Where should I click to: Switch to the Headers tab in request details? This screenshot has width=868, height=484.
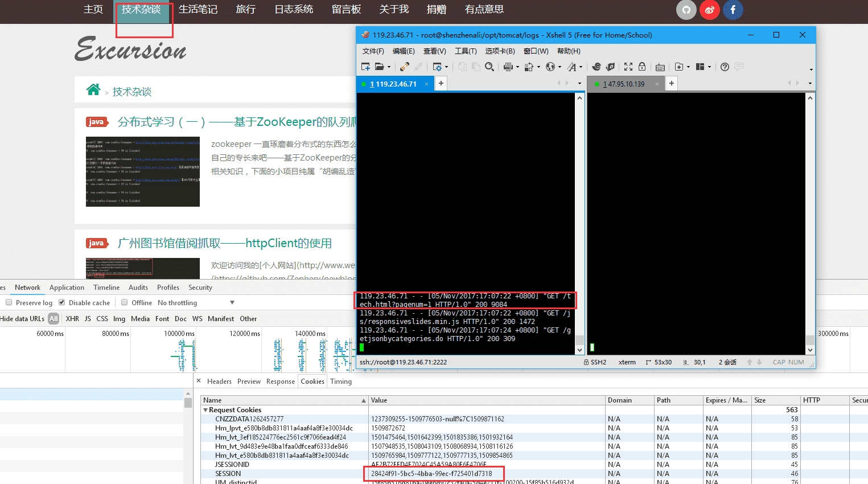219,382
